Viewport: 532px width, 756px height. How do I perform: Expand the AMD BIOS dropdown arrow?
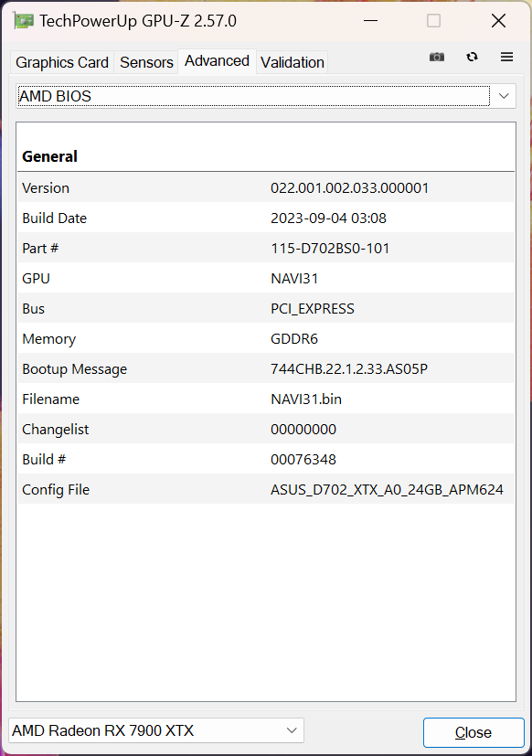pyautogui.click(x=504, y=96)
